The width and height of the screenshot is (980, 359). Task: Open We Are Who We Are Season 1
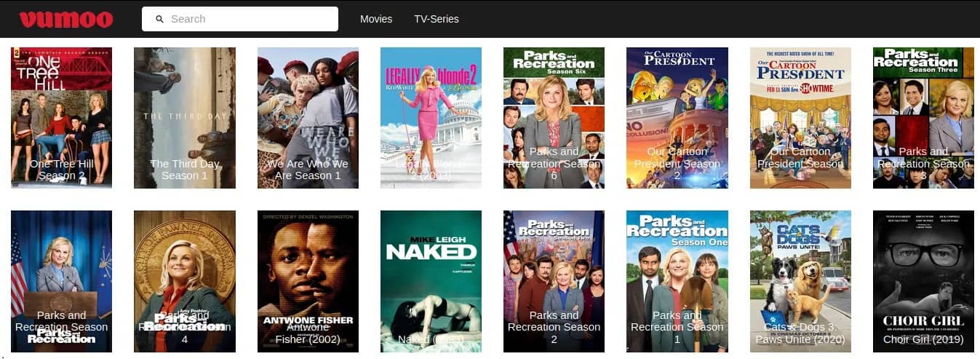click(x=308, y=117)
